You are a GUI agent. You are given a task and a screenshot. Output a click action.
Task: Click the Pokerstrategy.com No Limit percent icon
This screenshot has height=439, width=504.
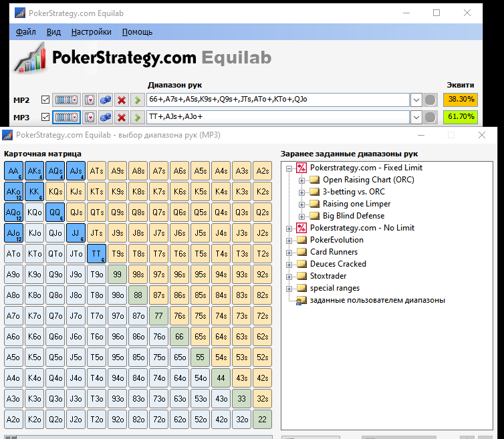301,228
